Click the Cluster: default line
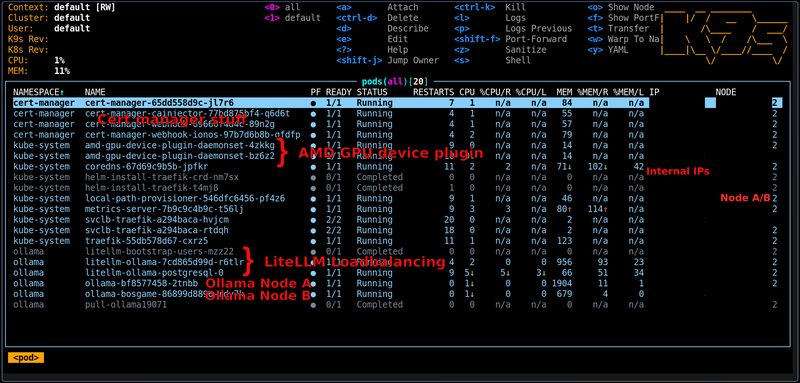800x383 pixels. pyautogui.click(x=49, y=18)
